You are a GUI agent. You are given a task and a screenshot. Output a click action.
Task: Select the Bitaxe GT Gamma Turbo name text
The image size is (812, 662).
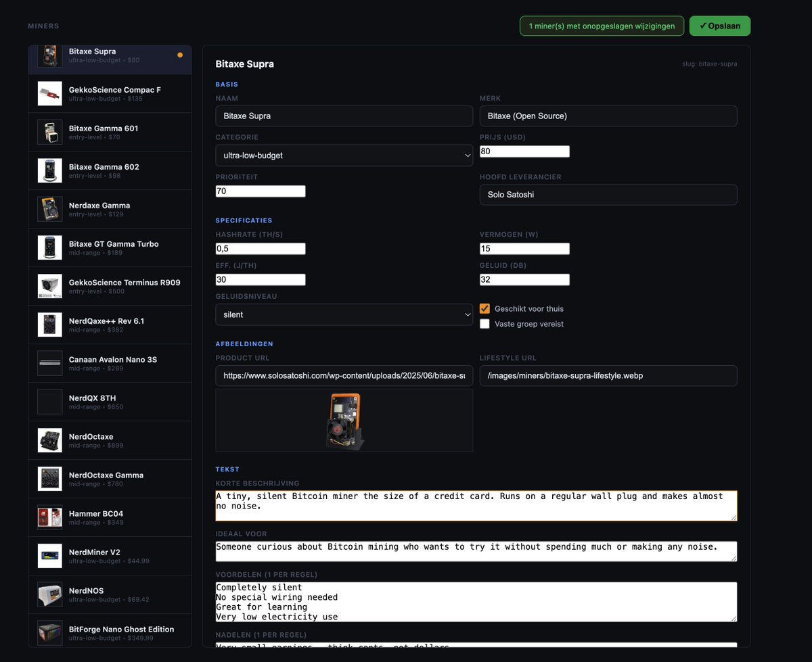[114, 244]
